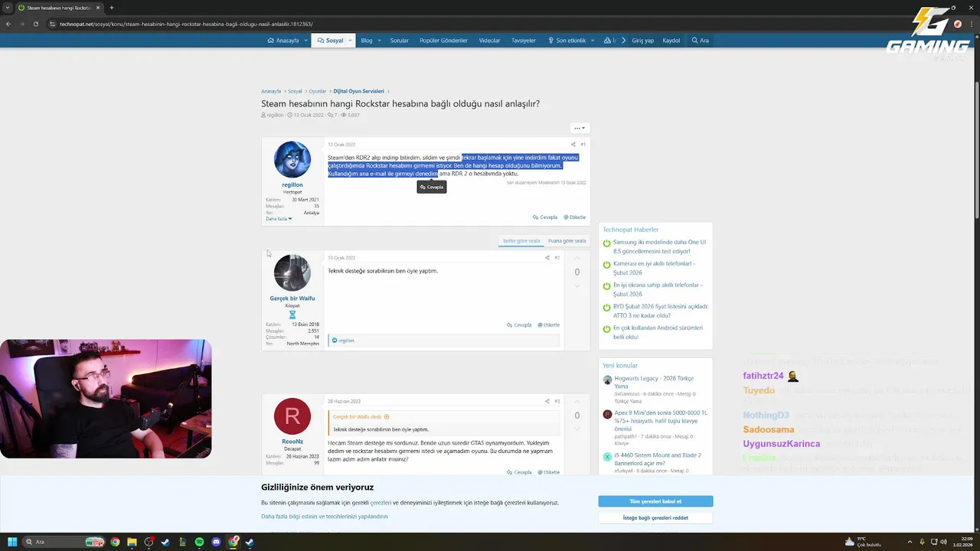This screenshot has height=551, width=980.
Task: Open Son etkinlik in navigation
Action: (567, 41)
